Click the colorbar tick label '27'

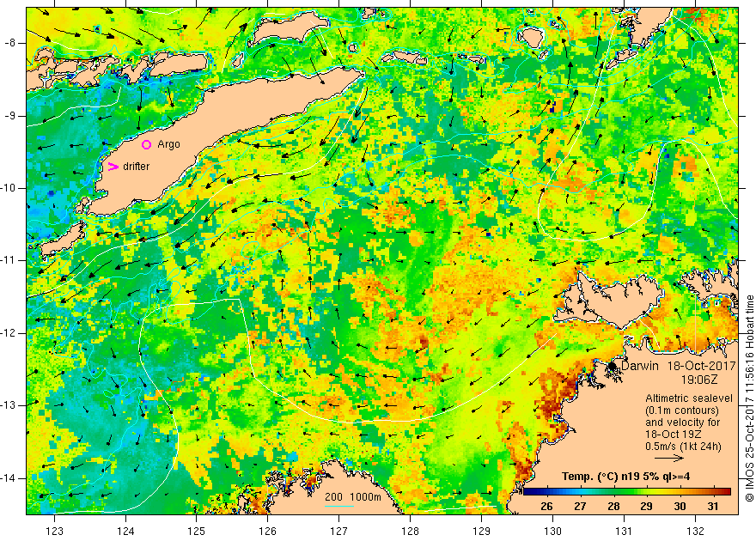(x=580, y=507)
